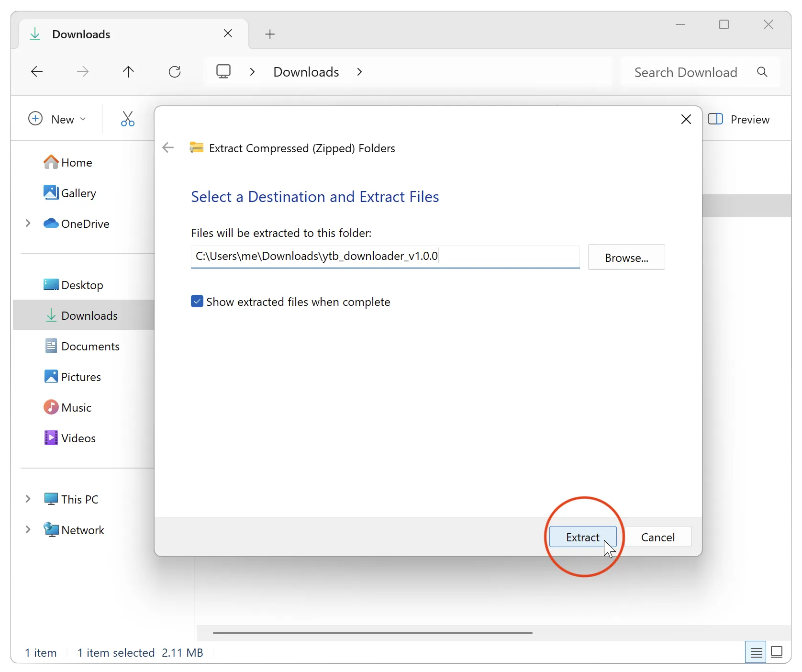This screenshot has height=672, width=802.
Task: Open the New dropdown menu
Action: pyautogui.click(x=57, y=119)
